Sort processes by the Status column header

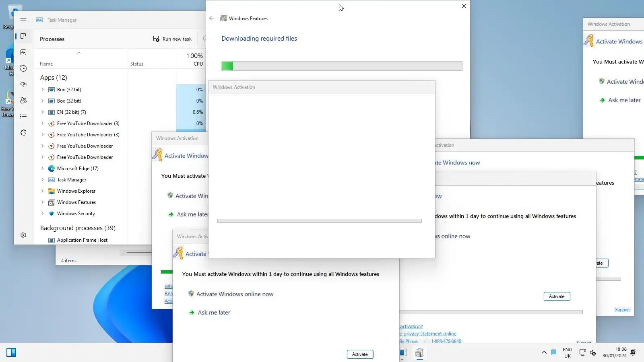137,64
